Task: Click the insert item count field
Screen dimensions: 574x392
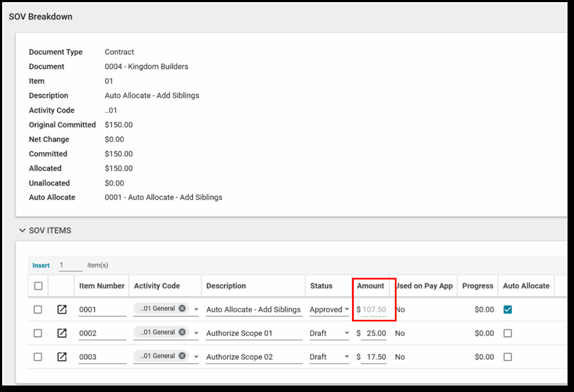Action: pyautogui.click(x=70, y=266)
